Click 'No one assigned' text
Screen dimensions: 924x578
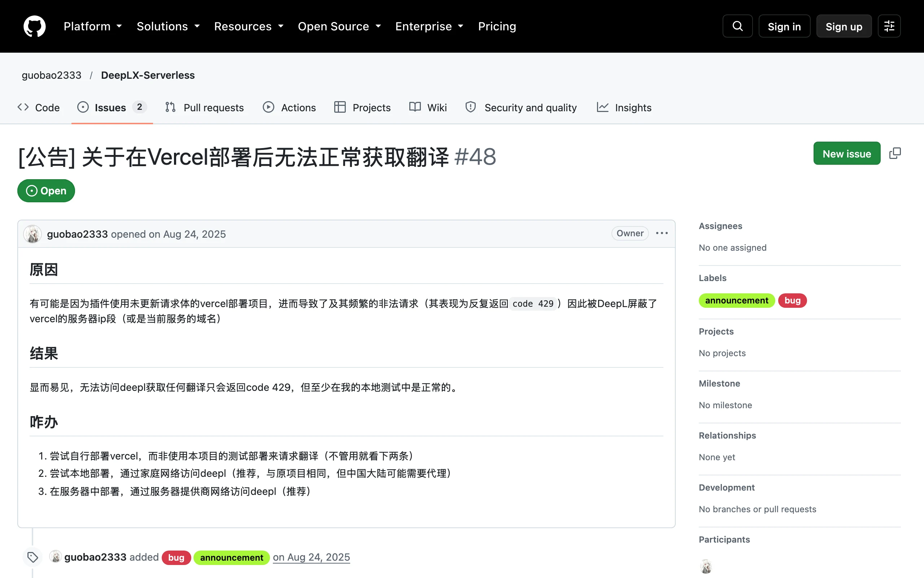[x=732, y=248]
